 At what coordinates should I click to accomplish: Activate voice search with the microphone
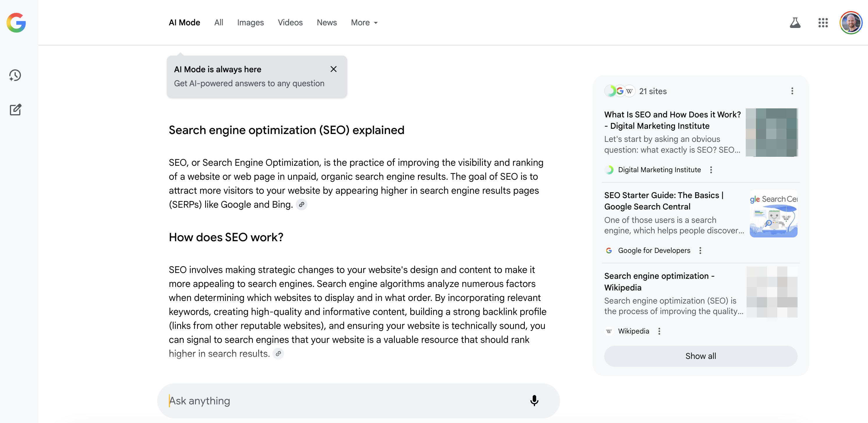(x=534, y=401)
